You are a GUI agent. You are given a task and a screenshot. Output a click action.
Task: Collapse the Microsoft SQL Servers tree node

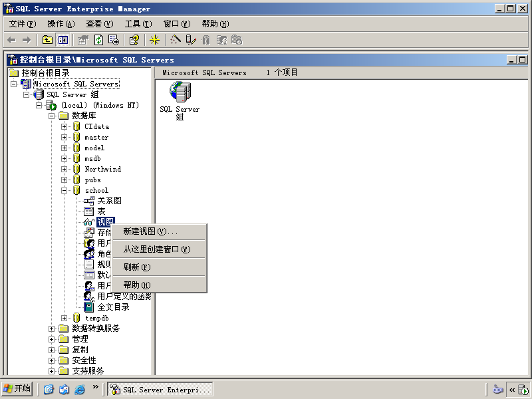(x=13, y=84)
